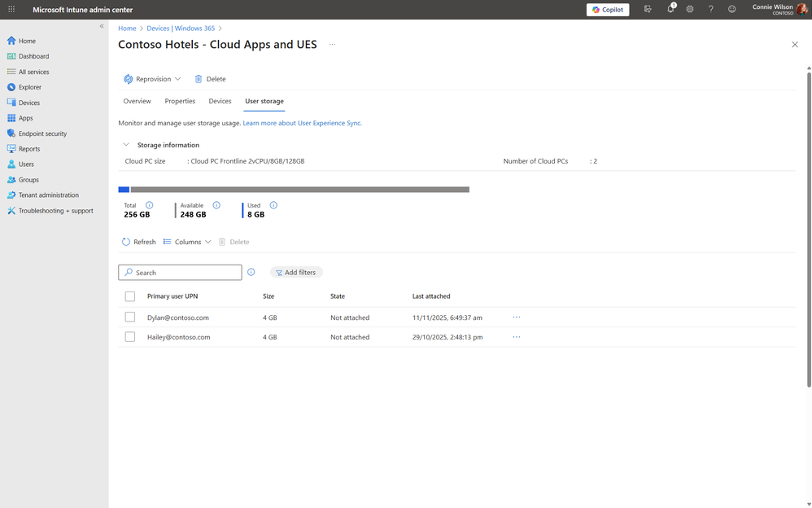812x508 pixels.
Task: Select the Dylan@contoso.com row checkbox
Action: tap(130, 317)
